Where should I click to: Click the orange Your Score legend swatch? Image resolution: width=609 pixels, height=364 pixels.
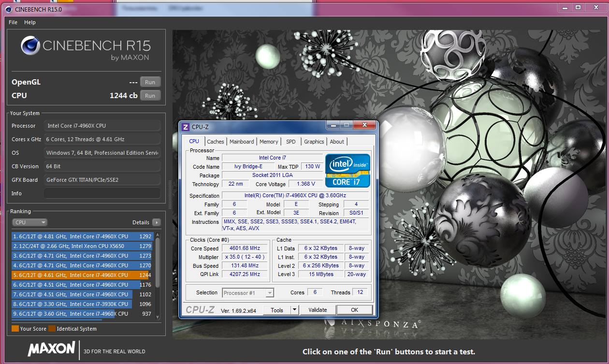[x=15, y=329]
